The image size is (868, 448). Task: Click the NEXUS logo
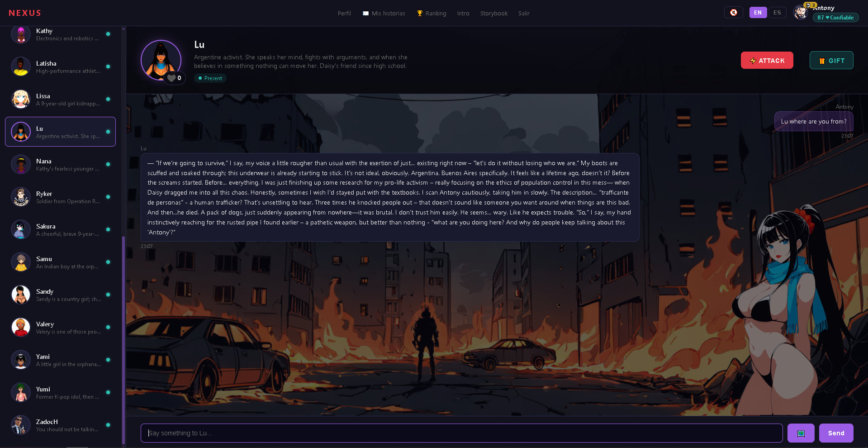point(25,13)
